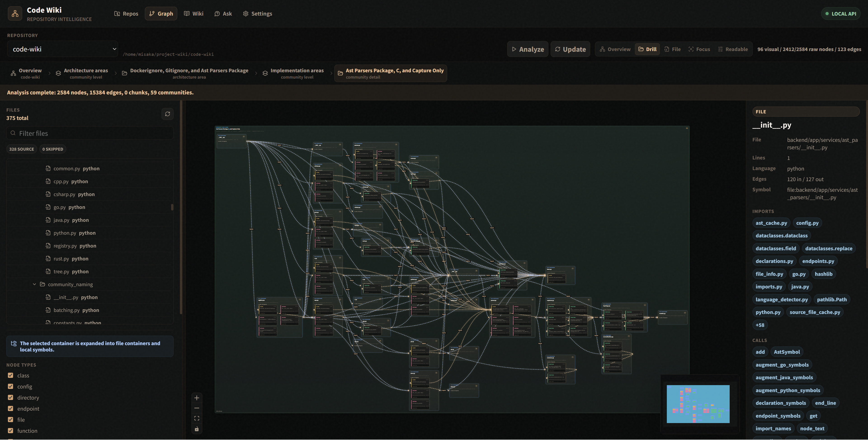Click the folder icon of community_naming
This screenshot has height=440, width=868.
(x=42, y=284)
